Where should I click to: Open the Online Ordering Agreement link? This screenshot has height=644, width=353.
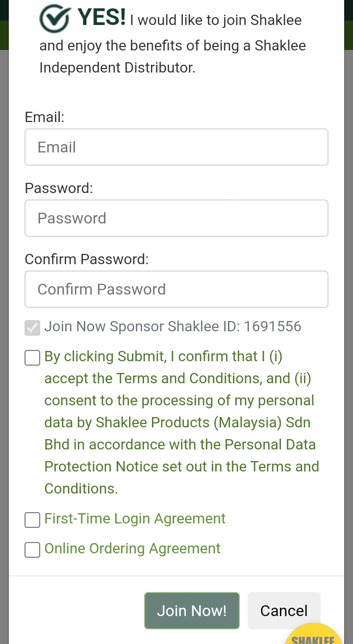pos(132,548)
